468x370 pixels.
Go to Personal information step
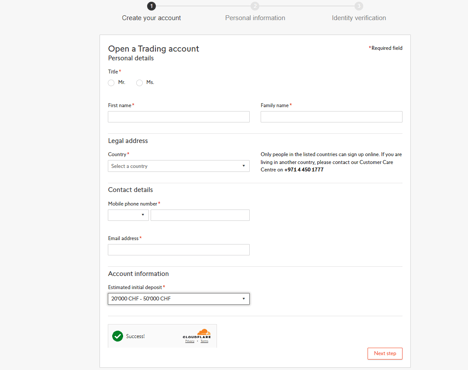[x=255, y=18]
